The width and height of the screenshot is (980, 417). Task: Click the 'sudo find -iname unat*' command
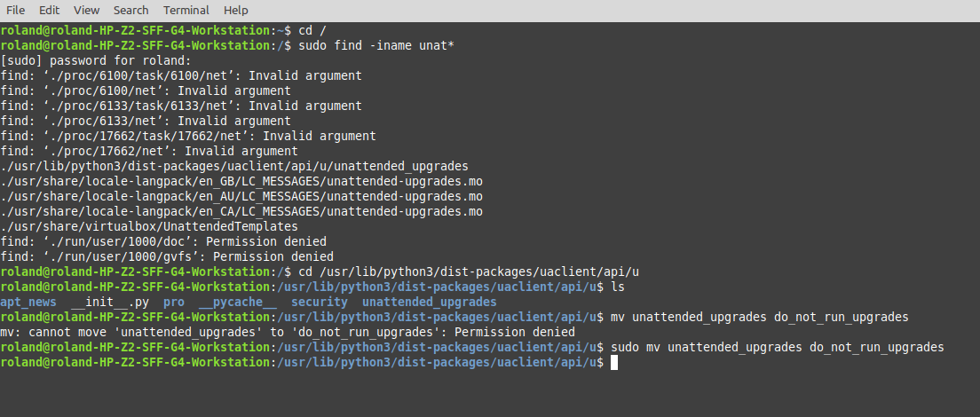point(376,45)
